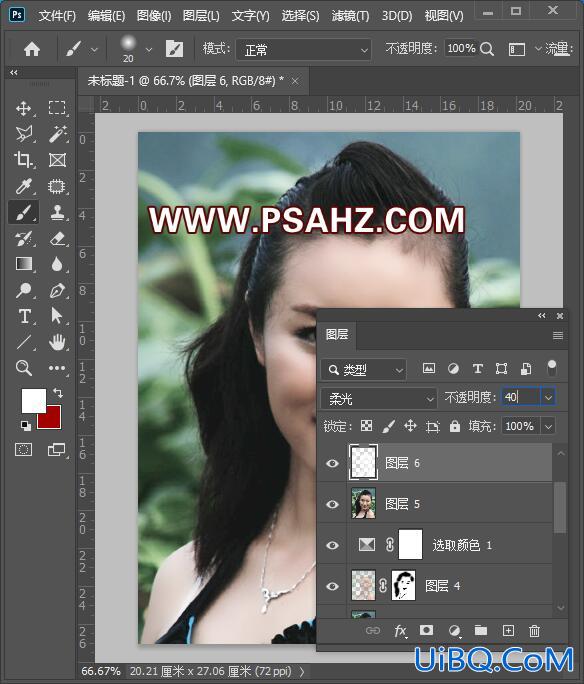Open the 滤镜(T) menu
This screenshot has width=584, height=684.
pyautogui.click(x=350, y=16)
